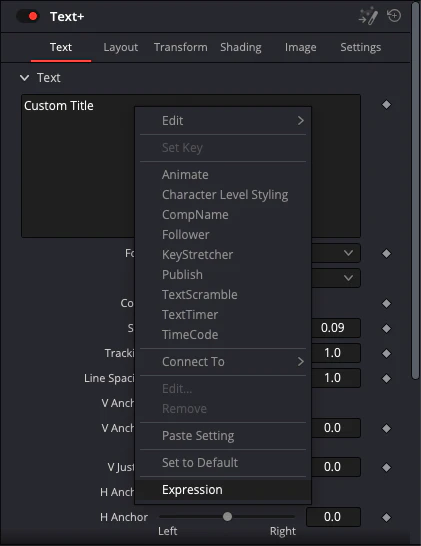
Task: Click the keyframe diamond on Color row
Action: coord(386,303)
